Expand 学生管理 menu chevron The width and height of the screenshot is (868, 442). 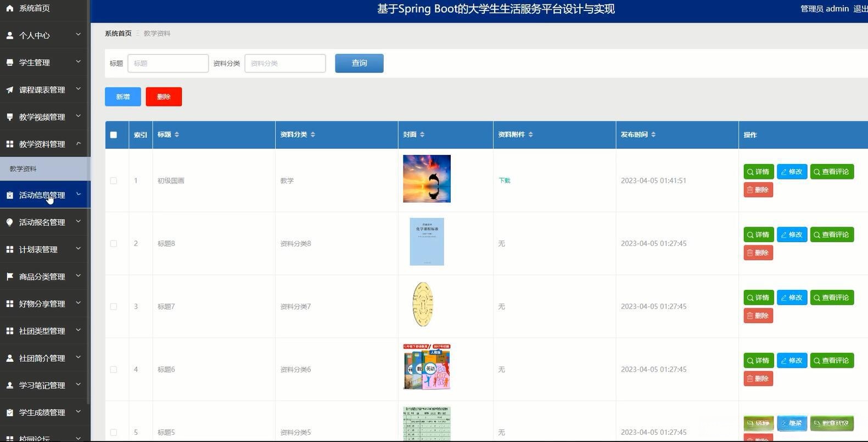pos(78,61)
